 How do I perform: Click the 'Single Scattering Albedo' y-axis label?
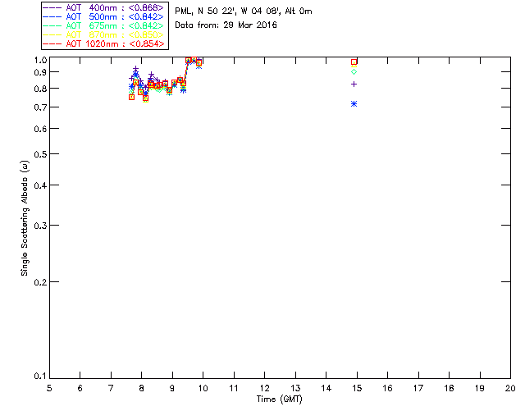pyautogui.click(x=25, y=218)
